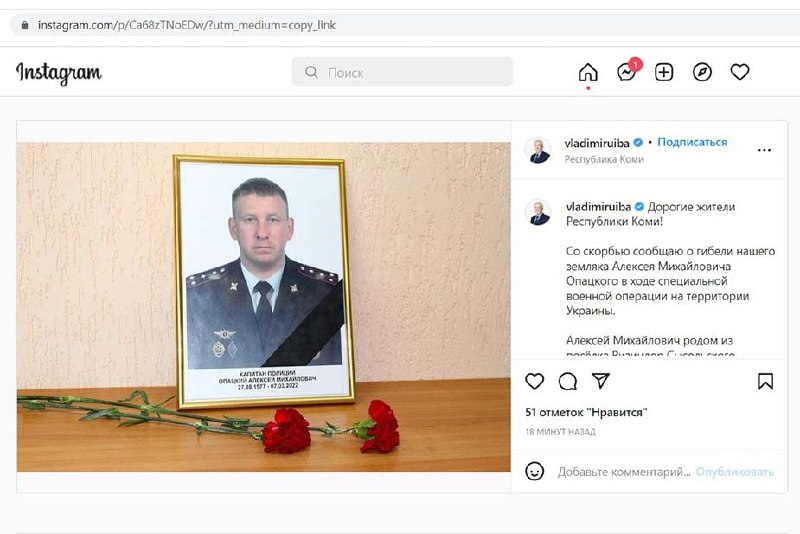Click the Опубликовать post comment button
Viewport: 800px width, 534px height.
(735, 472)
